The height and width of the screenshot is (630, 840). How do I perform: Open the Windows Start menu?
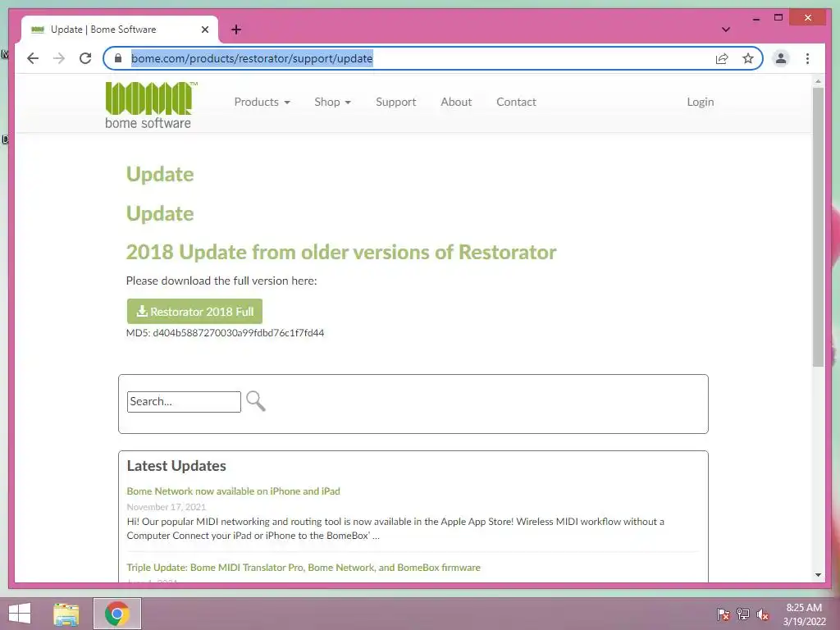coord(20,614)
